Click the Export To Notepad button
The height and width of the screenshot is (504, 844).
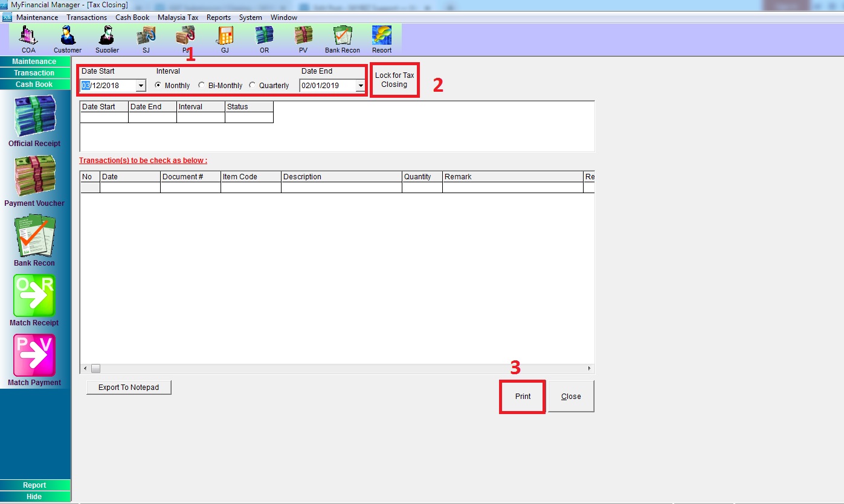tap(129, 388)
